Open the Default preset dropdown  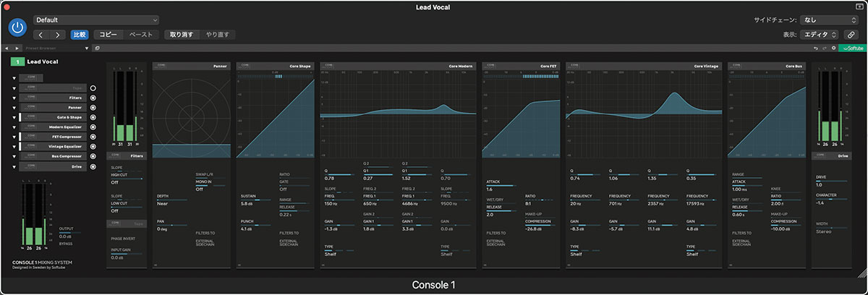click(x=95, y=20)
